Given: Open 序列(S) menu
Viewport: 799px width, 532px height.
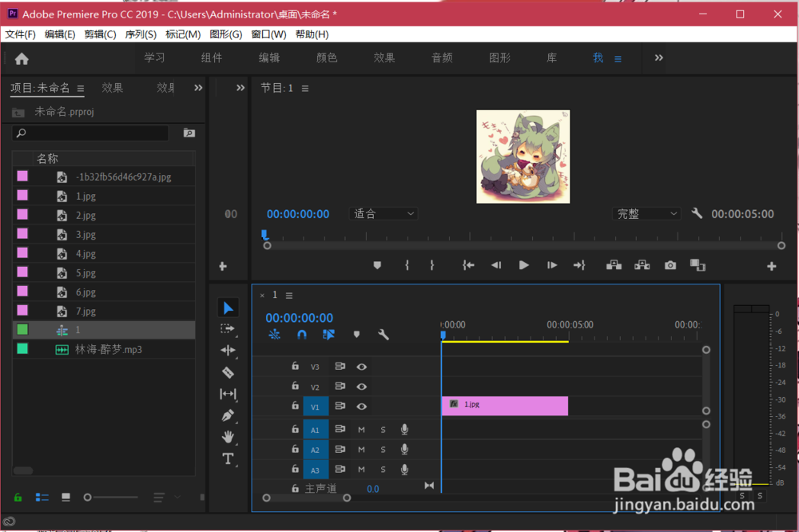Looking at the screenshot, I should pyautogui.click(x=141, y=34).
